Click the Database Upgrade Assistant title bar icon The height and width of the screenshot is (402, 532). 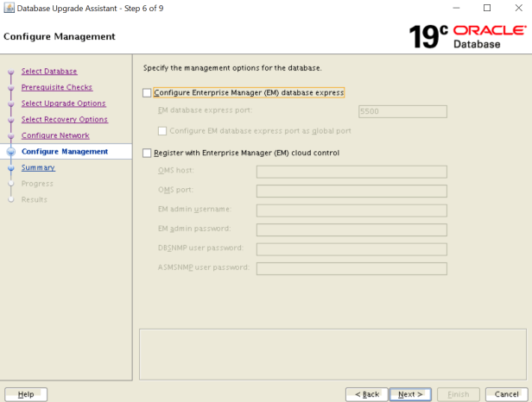pos(9,8)
